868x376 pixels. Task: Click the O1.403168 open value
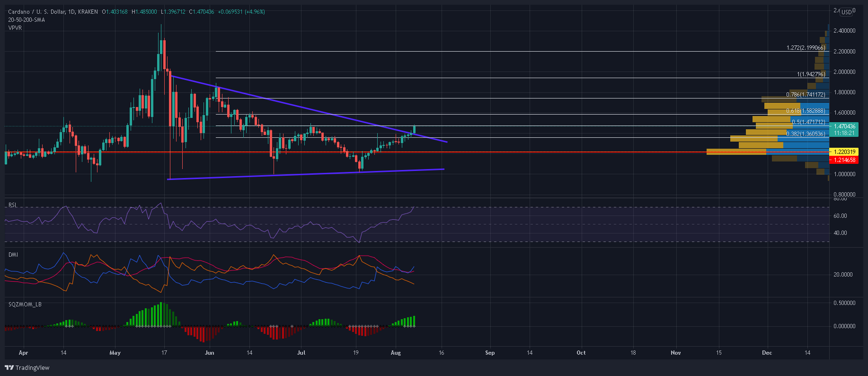(x=115, y=12)
